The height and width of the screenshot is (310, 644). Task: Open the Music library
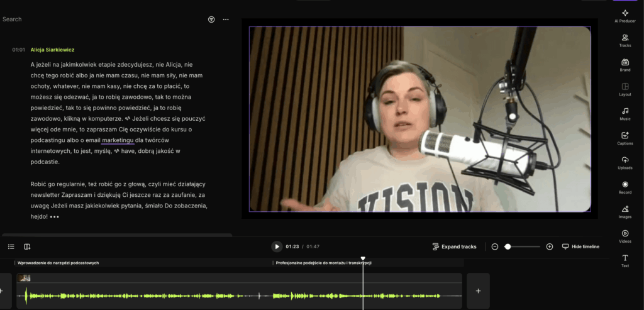click(625, 114)
